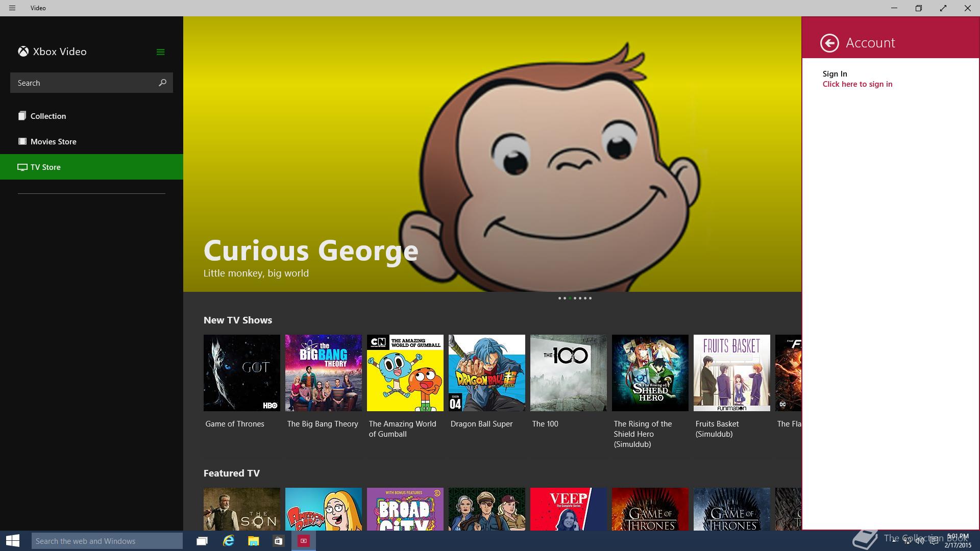The width and height of the screenshot is (980, 551).
Task: Open the hamburger menu in the title bar
Action: tap(12, 8)
